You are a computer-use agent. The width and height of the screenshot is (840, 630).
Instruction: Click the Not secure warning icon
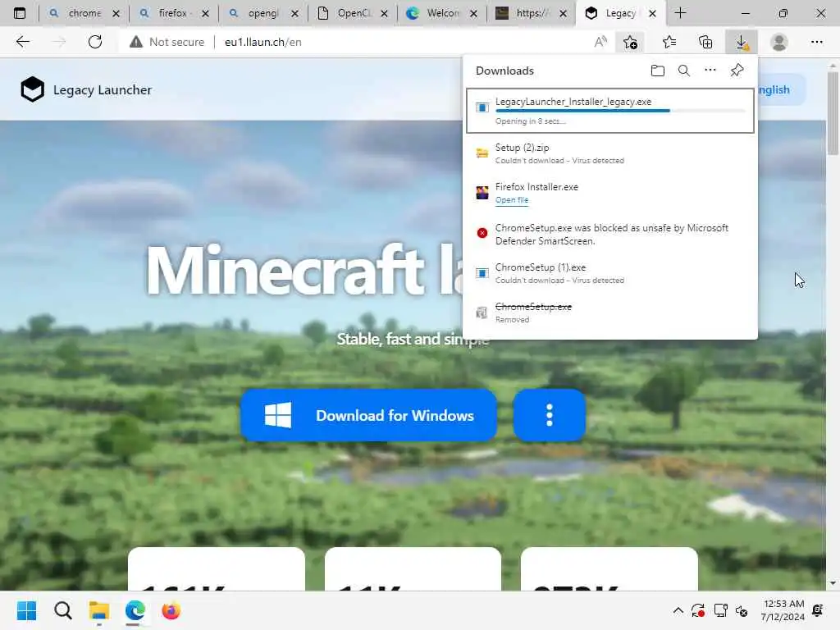click(136, 42)
